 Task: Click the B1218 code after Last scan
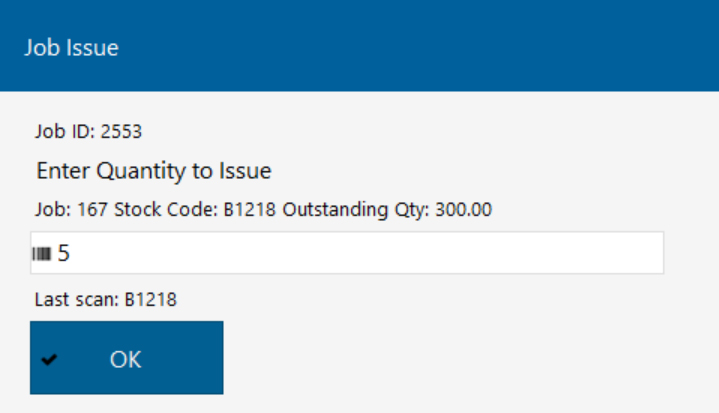[150, 300]
